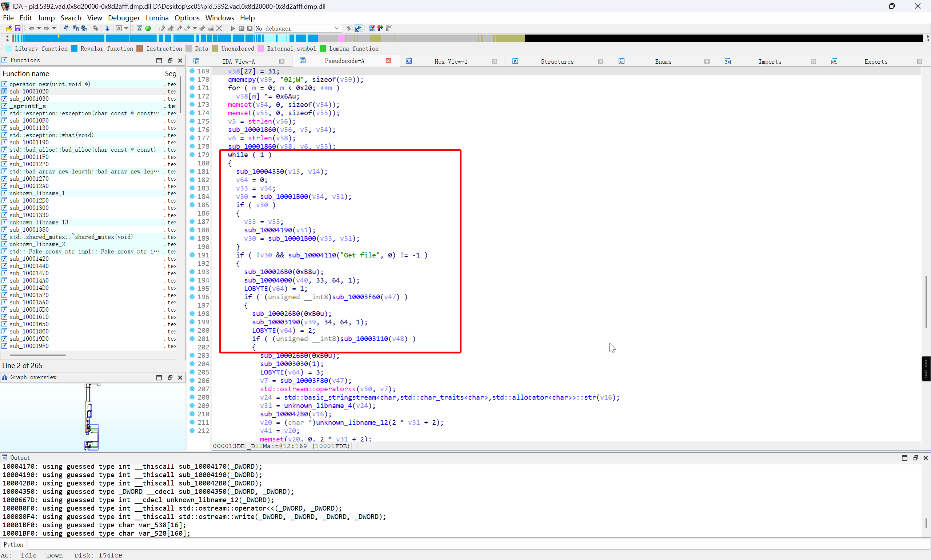Toggle breakpoint dot on line 181

pyautogui.click(x=192, y=171)
